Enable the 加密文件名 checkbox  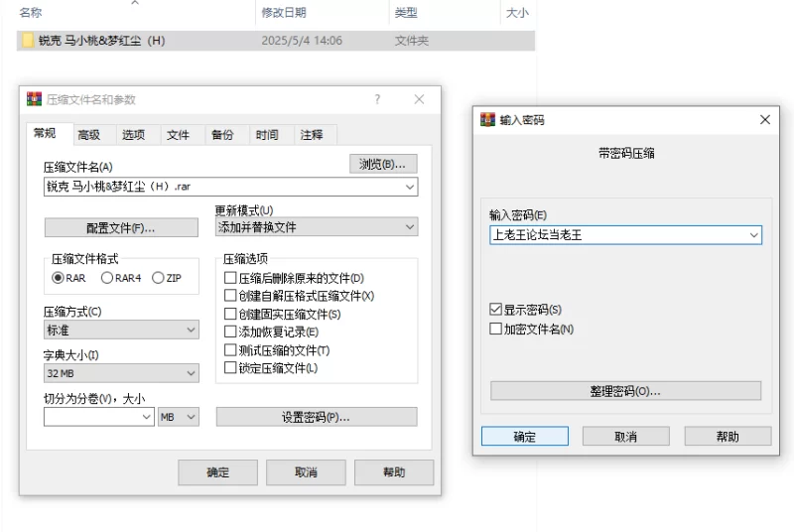(496, 329)
